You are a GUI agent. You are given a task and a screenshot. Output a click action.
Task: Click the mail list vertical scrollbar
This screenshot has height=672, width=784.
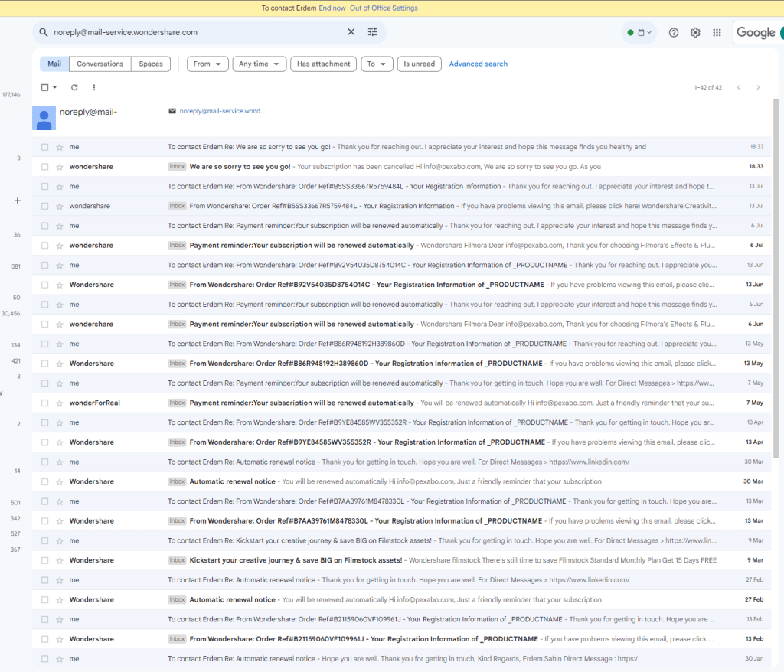pos(776,278)
